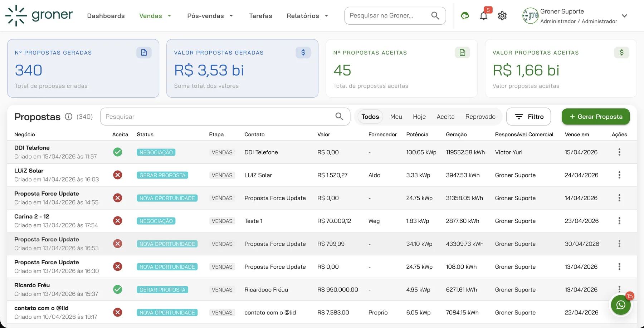Image resolution: width=644 pixels, height=328 pixels.
Task: Click NOVA OPORTUNIDADE badge for contato com o @lid
Action: (x=167, y=313)
